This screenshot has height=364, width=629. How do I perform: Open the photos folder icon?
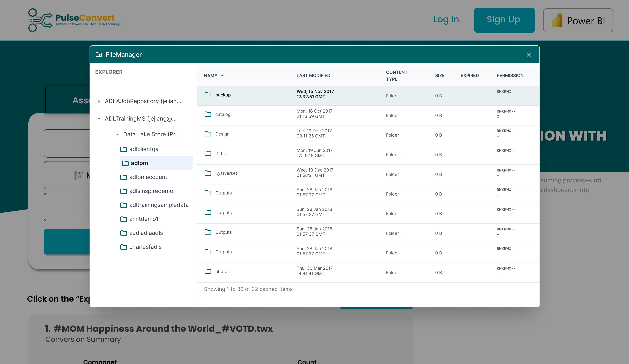click(x=208, y=271)
